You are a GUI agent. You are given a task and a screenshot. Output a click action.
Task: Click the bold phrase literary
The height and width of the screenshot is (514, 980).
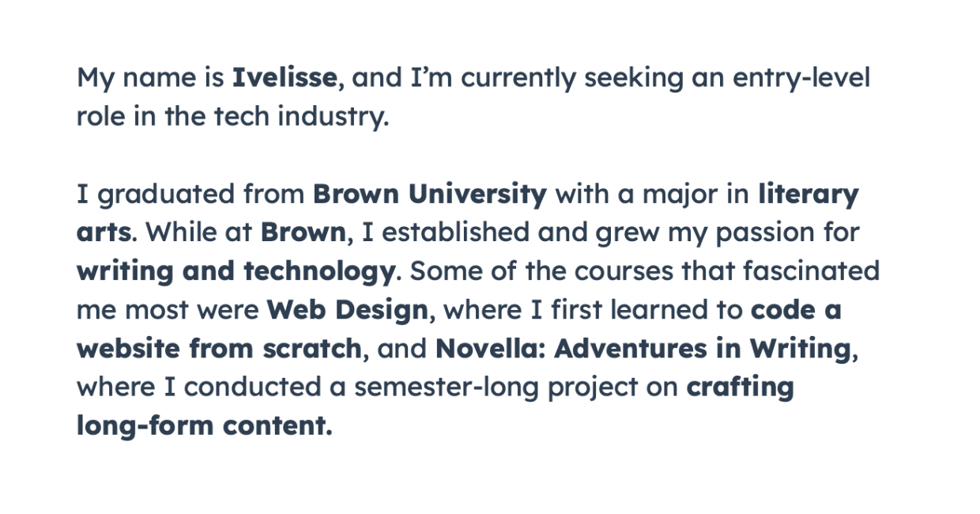[808, 195]
